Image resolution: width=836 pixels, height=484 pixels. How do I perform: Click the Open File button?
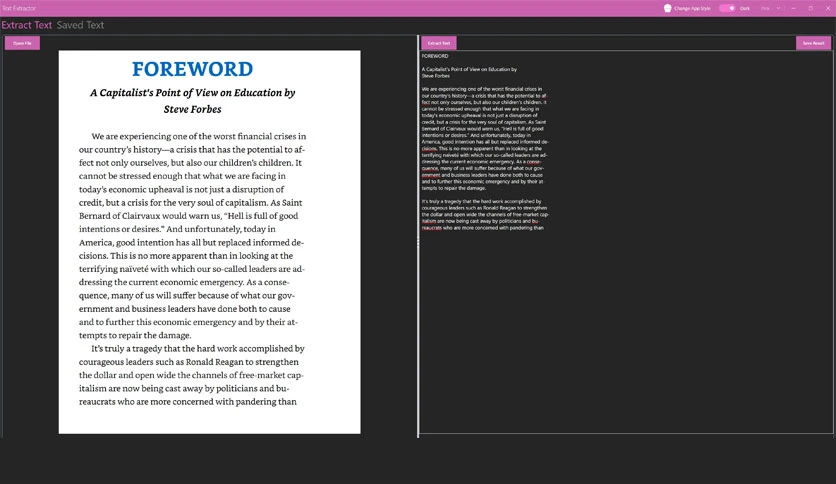tap(22, 43)
